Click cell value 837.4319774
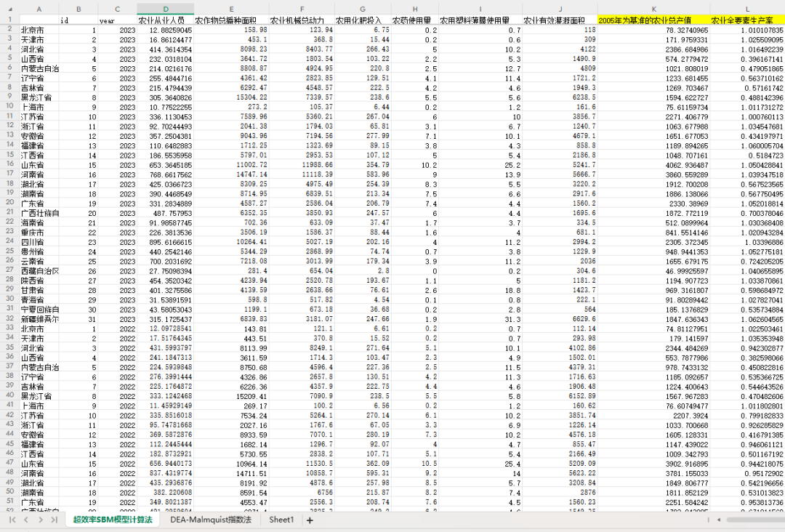 (x=166, y=473)
